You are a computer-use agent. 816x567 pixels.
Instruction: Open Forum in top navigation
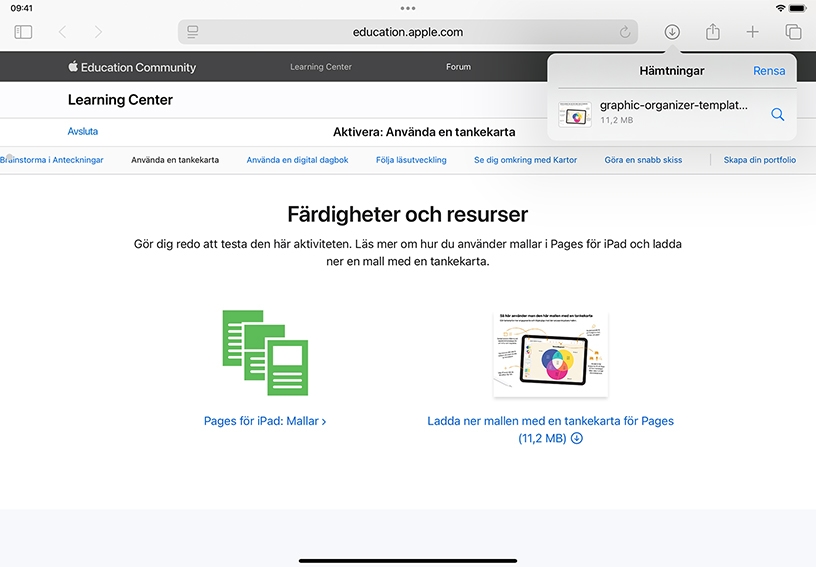458,67
